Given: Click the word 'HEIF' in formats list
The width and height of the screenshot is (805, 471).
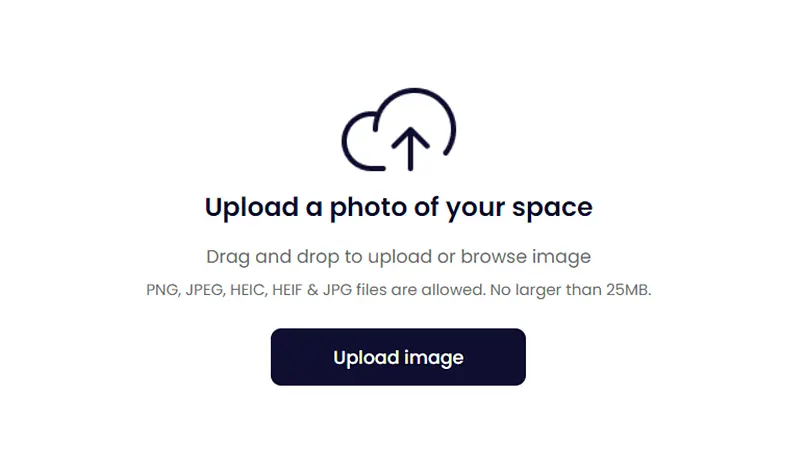Looking at the screenshot, I should 287,290.
